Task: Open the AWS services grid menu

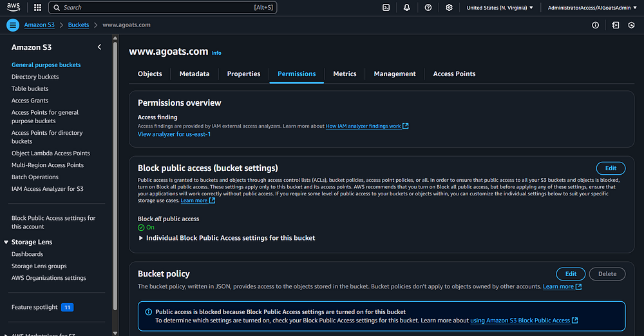Action: pos(37,8)
